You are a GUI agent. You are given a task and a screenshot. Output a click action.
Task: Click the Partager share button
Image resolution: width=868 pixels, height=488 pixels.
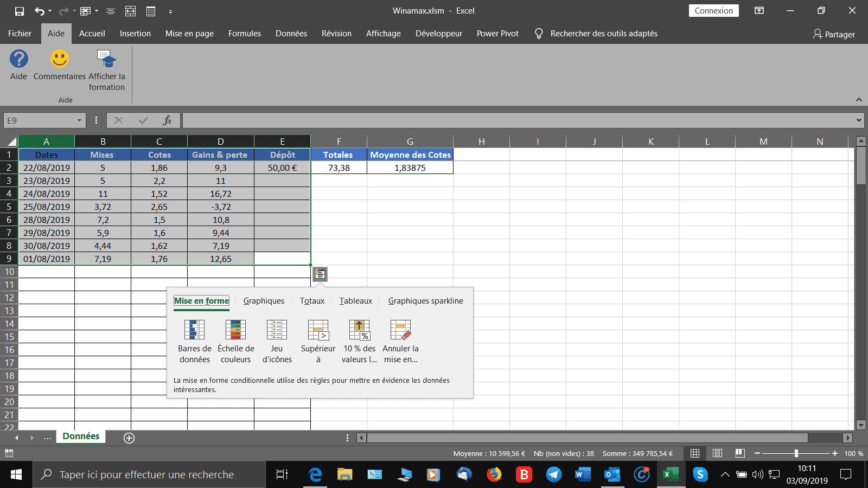pyautogui.click(x=834, y=34)
